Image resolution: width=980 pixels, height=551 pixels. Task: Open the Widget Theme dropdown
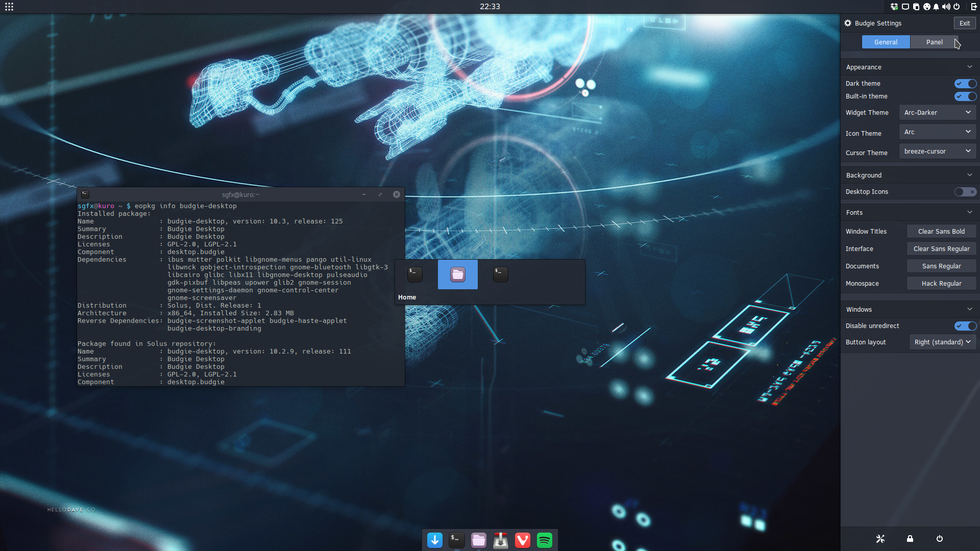938,113
